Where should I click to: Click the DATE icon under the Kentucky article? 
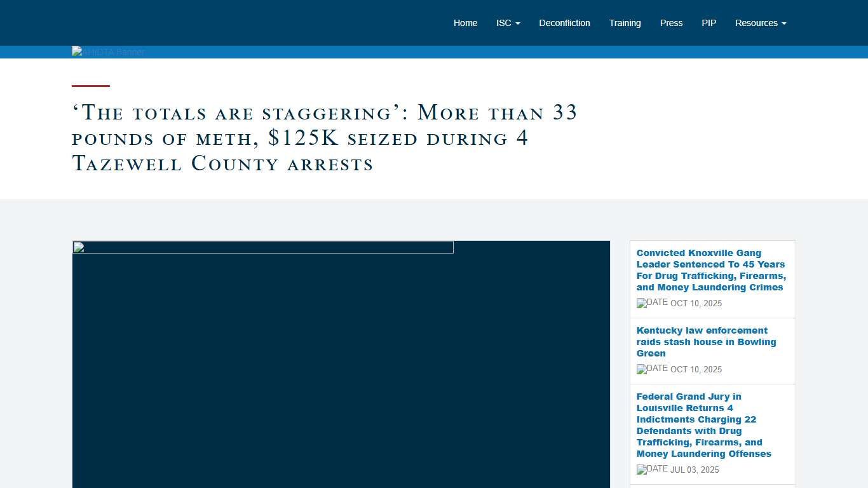tap(652, 369)
